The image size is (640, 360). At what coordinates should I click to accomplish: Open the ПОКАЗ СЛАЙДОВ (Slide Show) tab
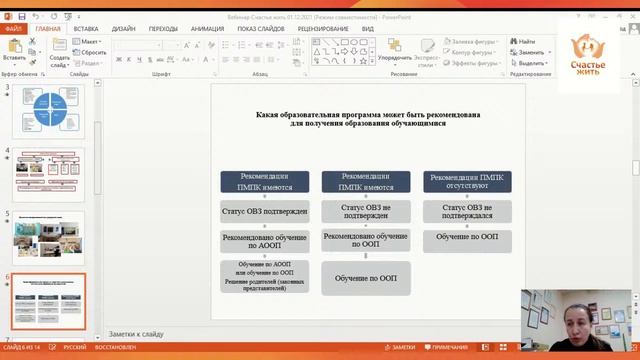point(261,29)
